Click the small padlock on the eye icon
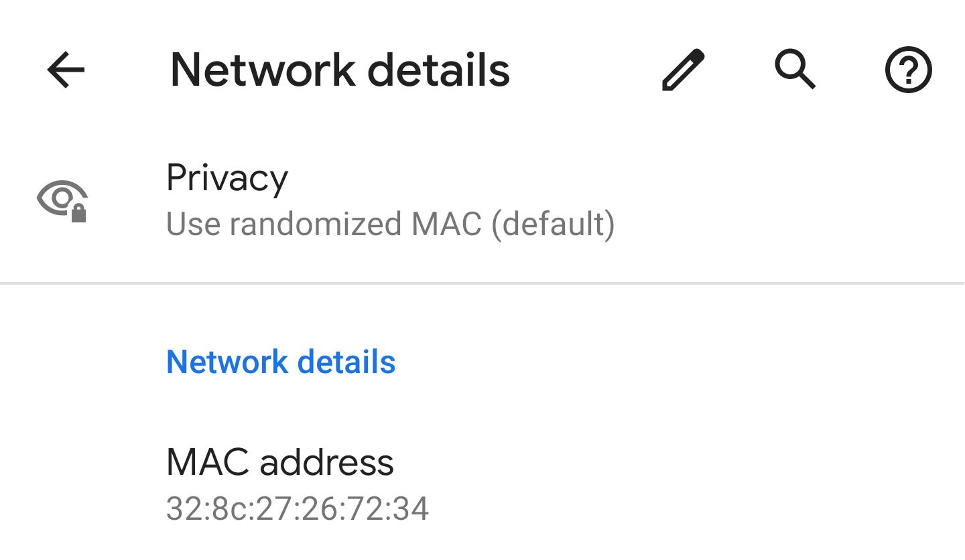The height and width of the screenshot is (560, 965). [79, 214]
